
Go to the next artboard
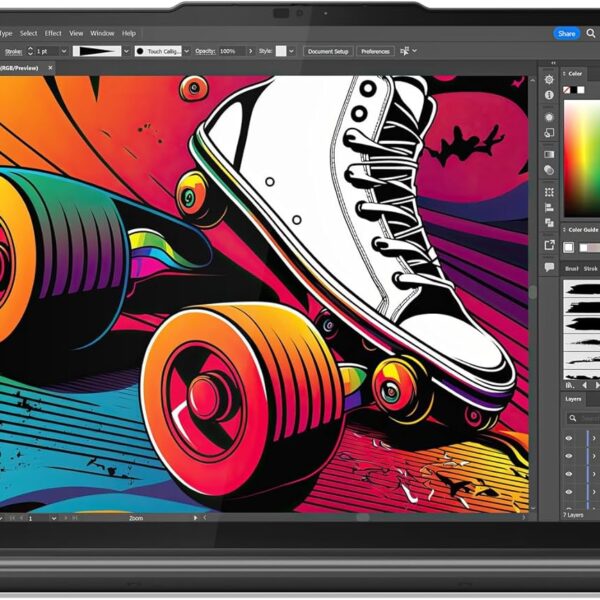click(x=66, y=518)
